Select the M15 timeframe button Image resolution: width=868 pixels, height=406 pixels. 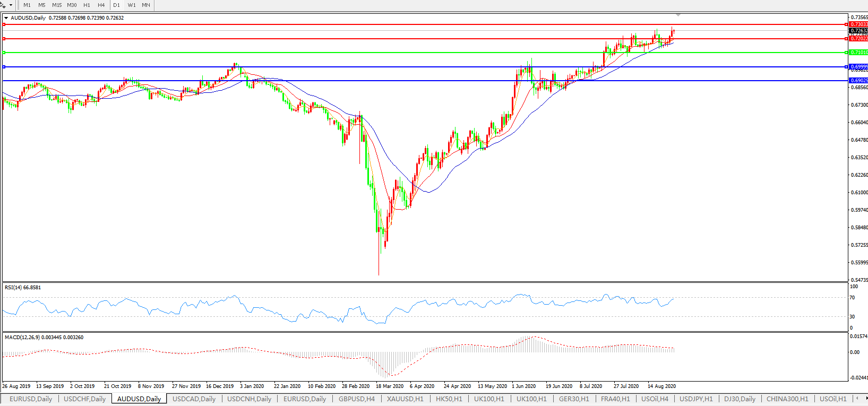pyautogui.click(x=57, y=5)
